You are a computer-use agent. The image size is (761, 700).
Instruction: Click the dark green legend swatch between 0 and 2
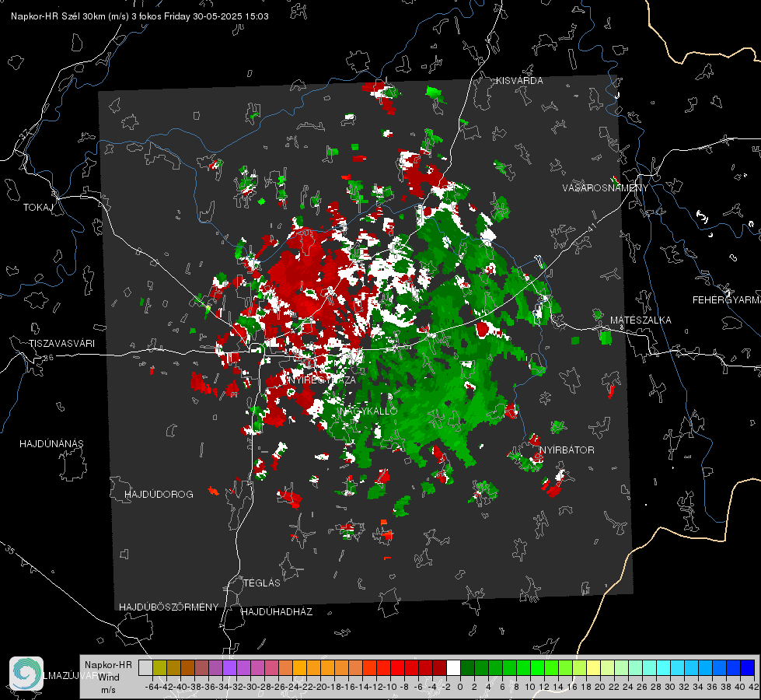(467, 668)
